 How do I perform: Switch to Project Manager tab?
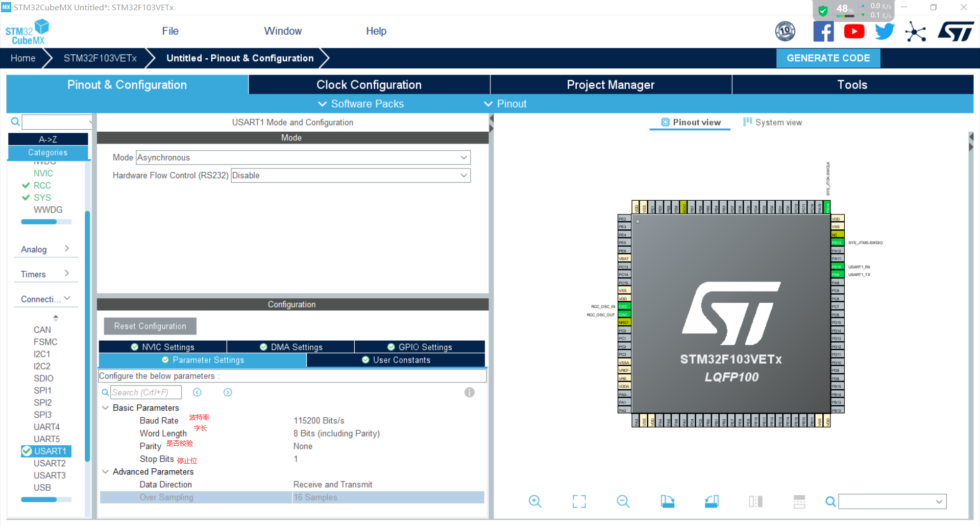coord(610,85)
